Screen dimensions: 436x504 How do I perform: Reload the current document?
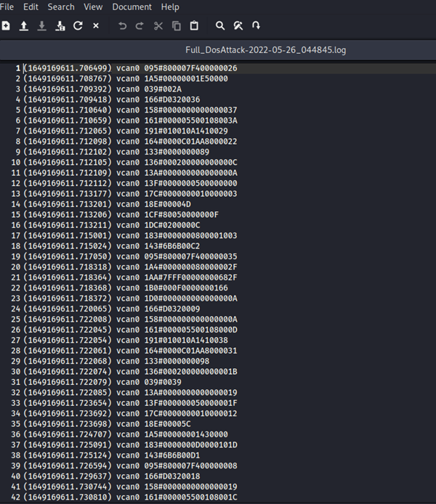tap(78, 25)
